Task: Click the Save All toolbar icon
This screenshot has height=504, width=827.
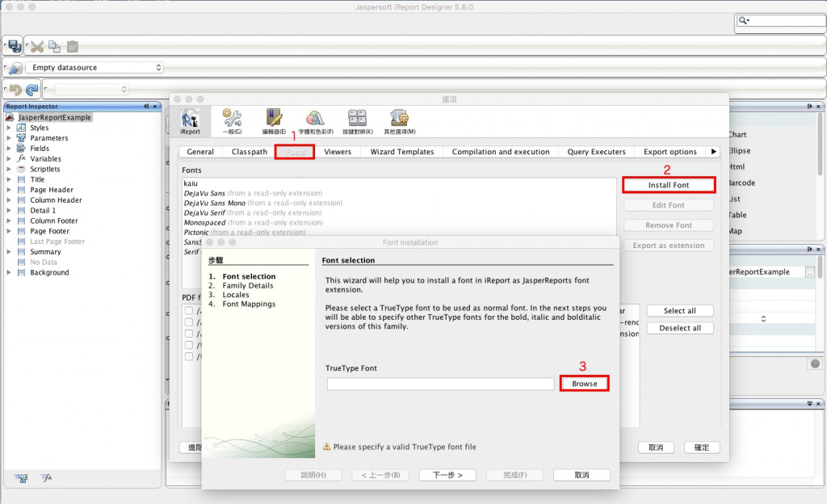Action: click(15, 46)
